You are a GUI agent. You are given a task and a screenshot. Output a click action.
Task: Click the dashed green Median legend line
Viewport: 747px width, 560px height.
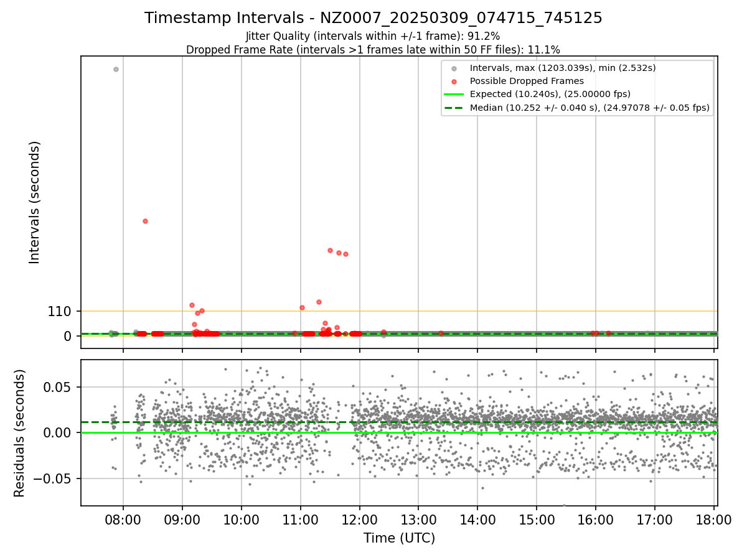(x=454, y=108)
